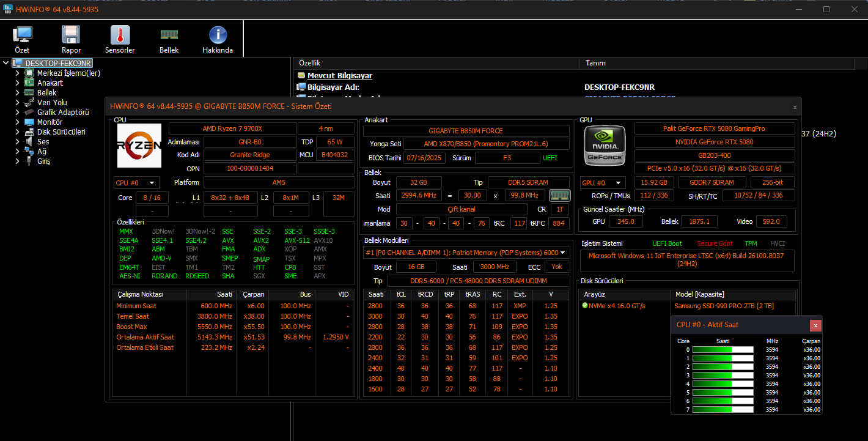This screenshot has height=441, width=868.
Task: Select the DESKTOP-FEKC9NR computer icon in tree
Action: click(17, 63)
